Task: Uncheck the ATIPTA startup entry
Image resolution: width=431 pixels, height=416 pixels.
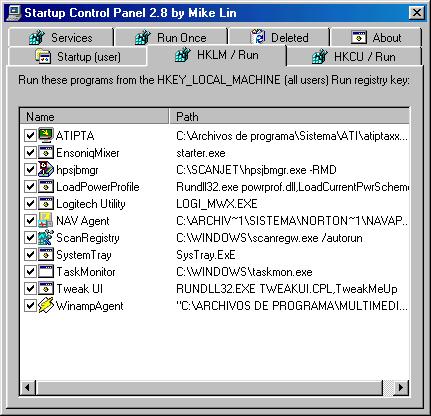Action: 30,135
